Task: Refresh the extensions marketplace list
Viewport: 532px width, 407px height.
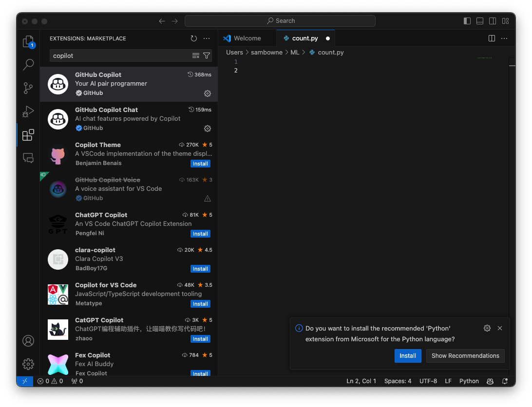Action: point(194,38)
